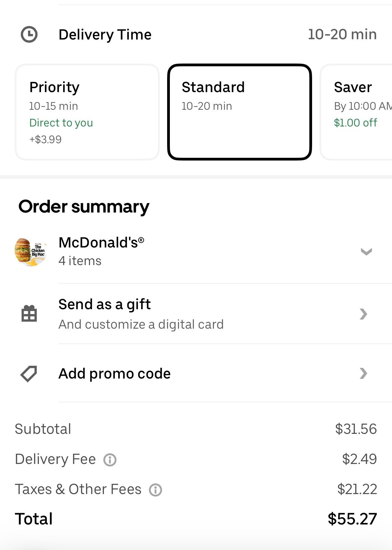Tap the clock icon beside Delivery Time

(x=29, y=34)
